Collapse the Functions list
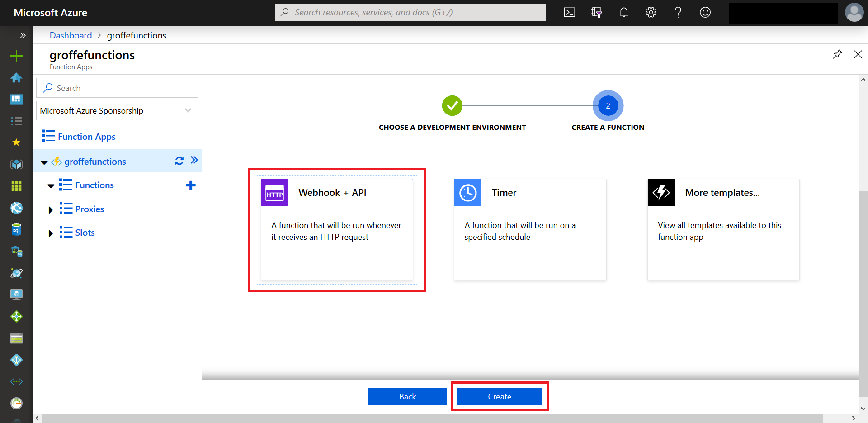The width and height of the screenshot is (868, 423). pos(51,185)
